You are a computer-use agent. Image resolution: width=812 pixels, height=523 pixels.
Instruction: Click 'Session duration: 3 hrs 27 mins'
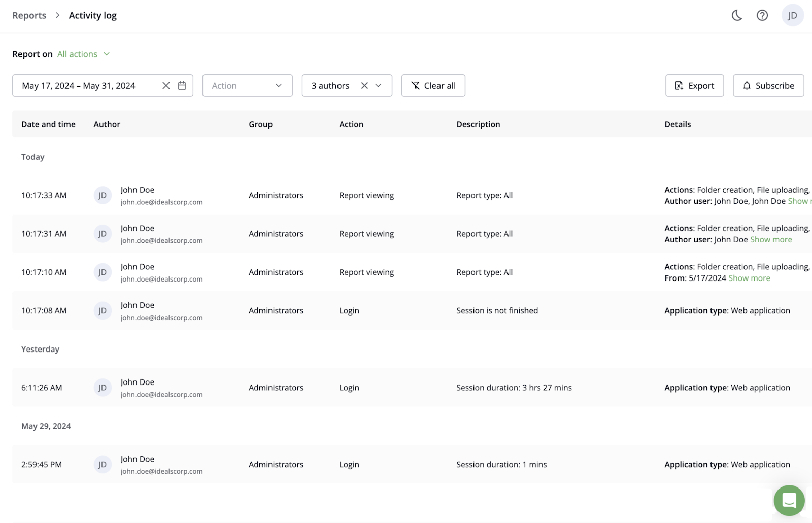(x=514, y=388)
